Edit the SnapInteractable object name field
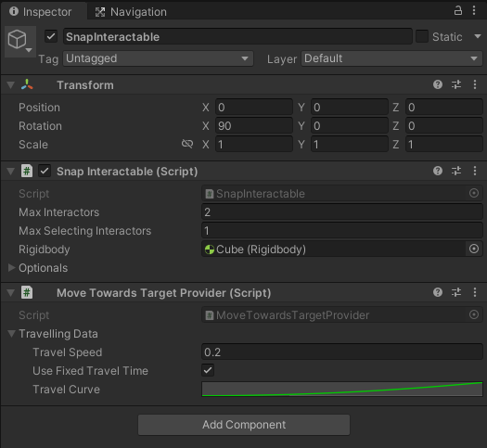487x448 pixels. (x=237, y=36)
